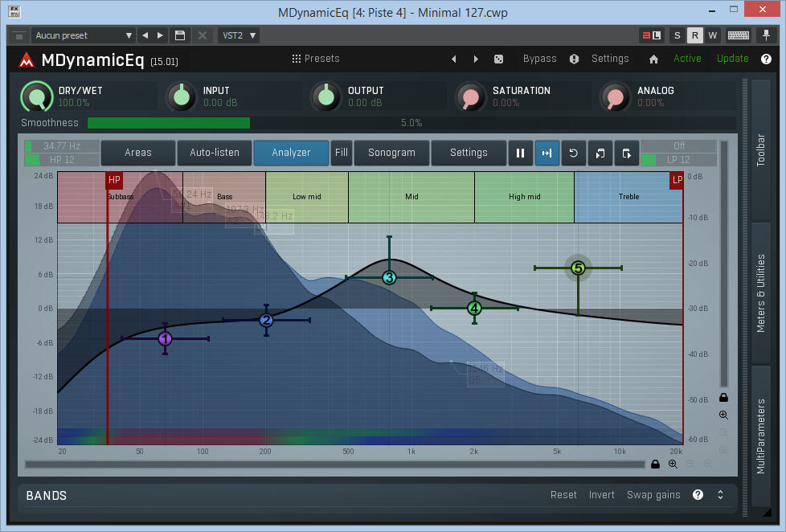Open the LP 12 filter type selector
Screen dimensions: 786x532
point(679,159)
